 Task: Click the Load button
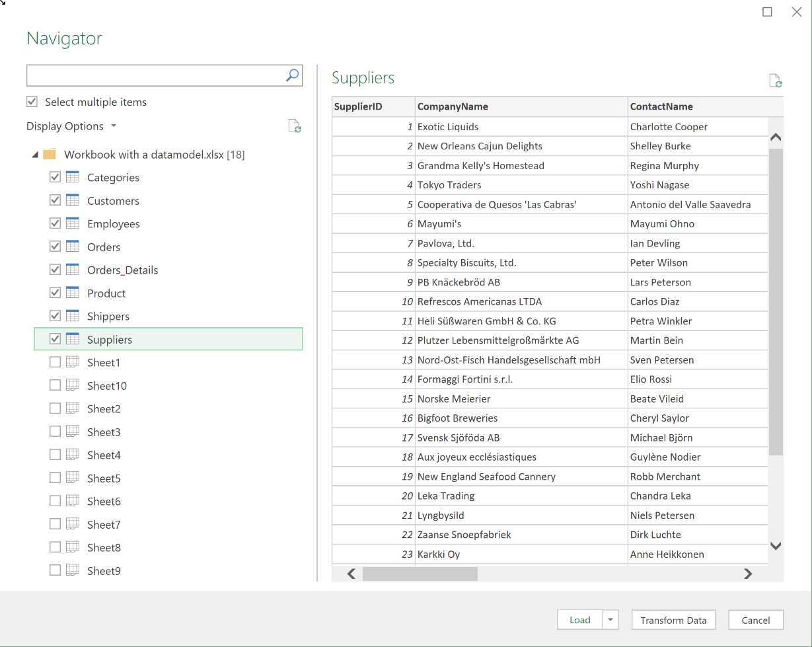580,620
